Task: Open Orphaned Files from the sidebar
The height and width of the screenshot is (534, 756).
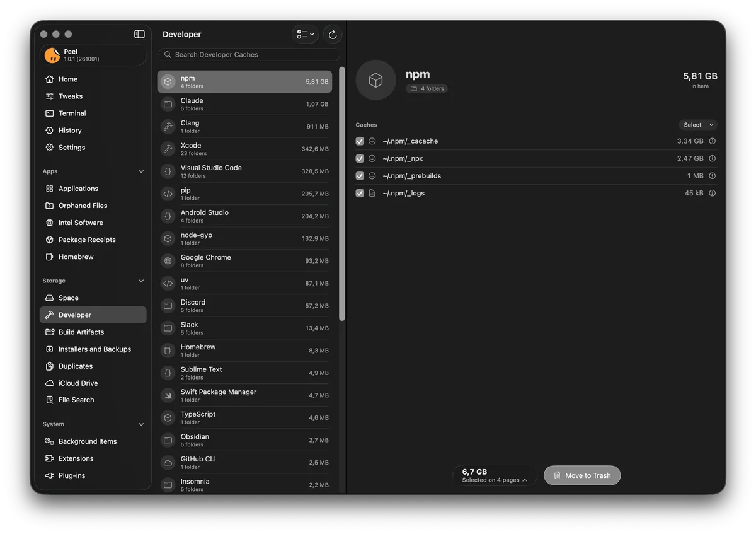Action: pos(93,206)
